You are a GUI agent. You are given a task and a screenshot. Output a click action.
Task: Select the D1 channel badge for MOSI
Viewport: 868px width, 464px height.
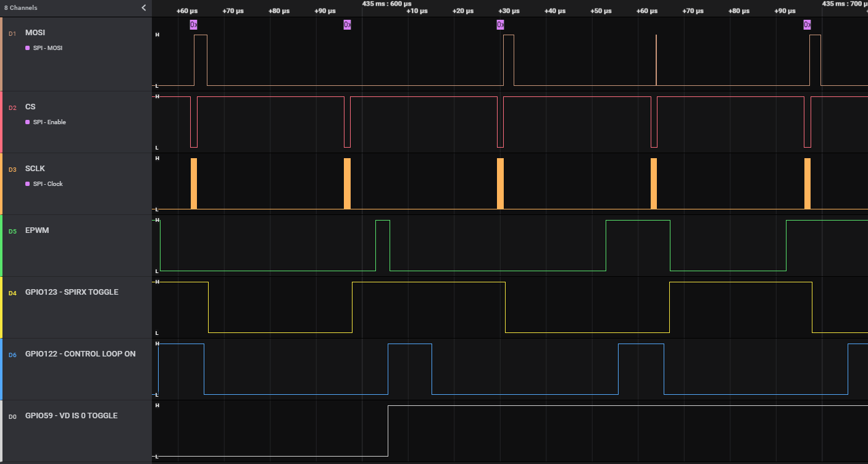coord(12,33)
